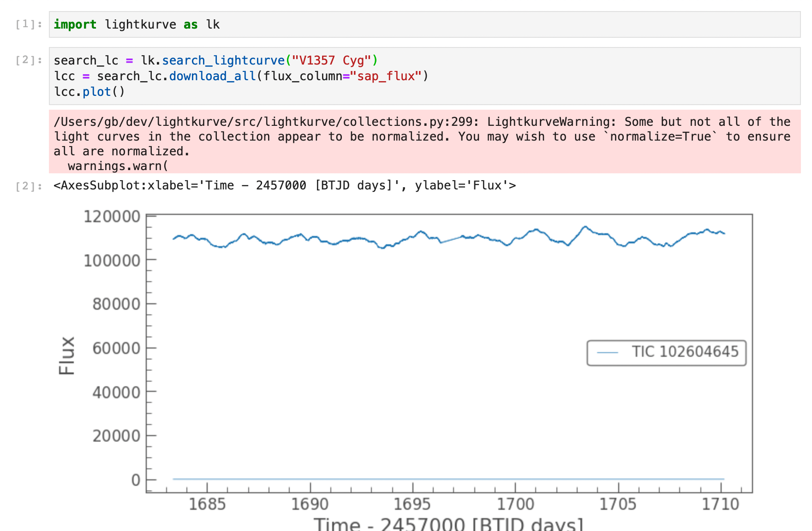812x531 pixels.
Task: Click the 100000 y-axis tick label
Action: [x=112, y=260]
